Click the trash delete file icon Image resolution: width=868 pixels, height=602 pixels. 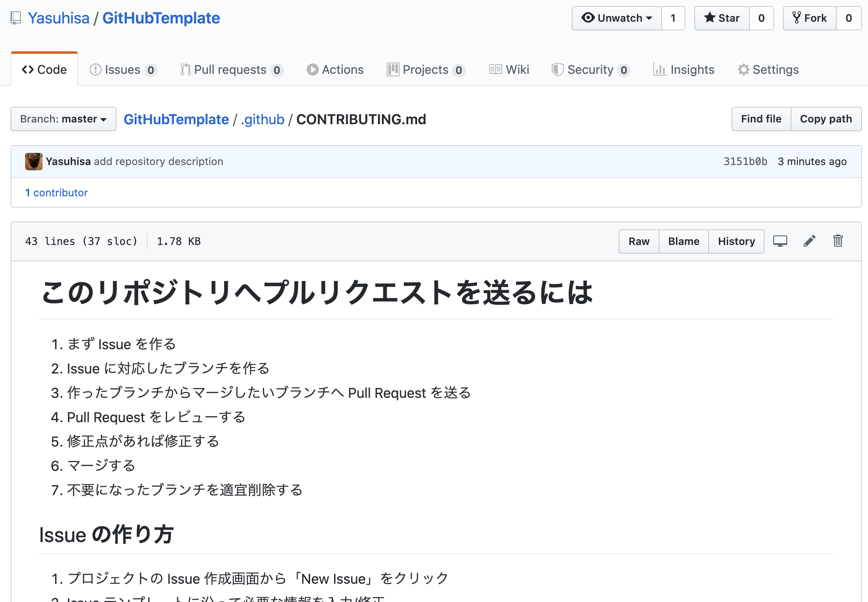click(x=838, y=241)
